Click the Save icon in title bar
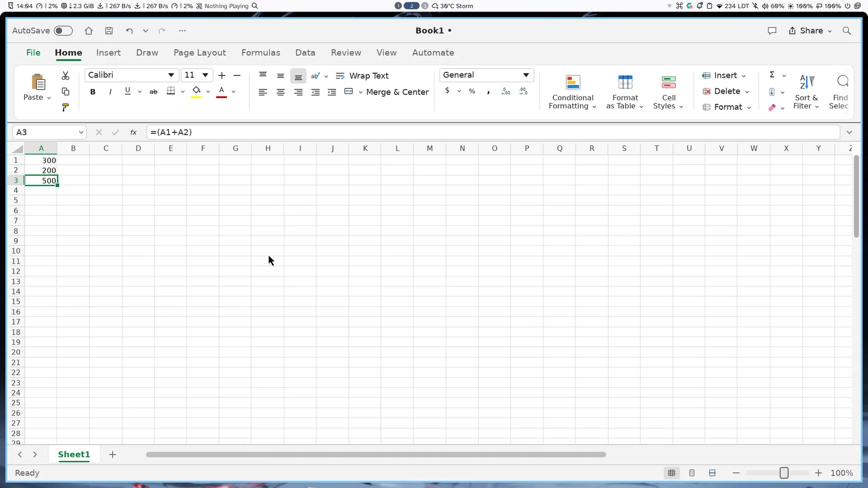 click(x=109, y=31)
